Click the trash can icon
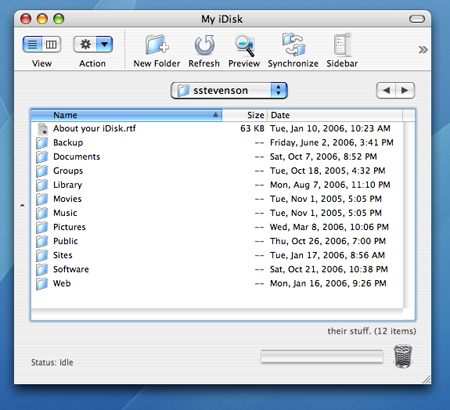Viewport: 450px width, 410px height. [x=403, y=356]
